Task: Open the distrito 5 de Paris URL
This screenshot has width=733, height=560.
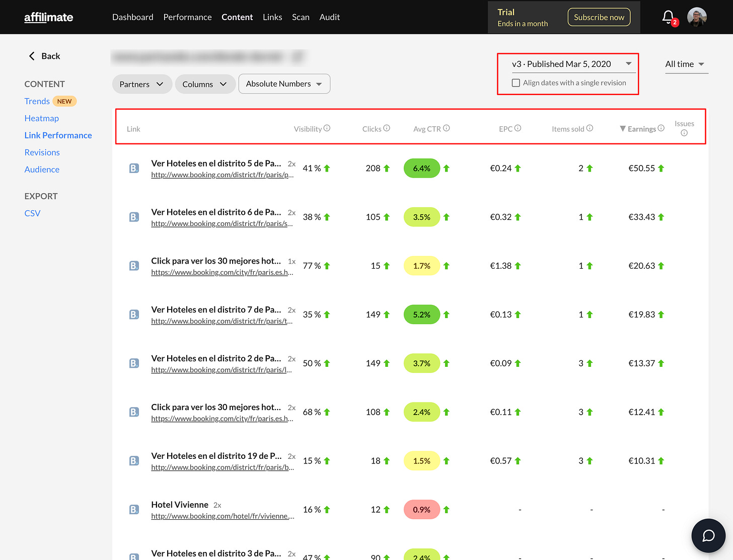Action: (223, 175)
